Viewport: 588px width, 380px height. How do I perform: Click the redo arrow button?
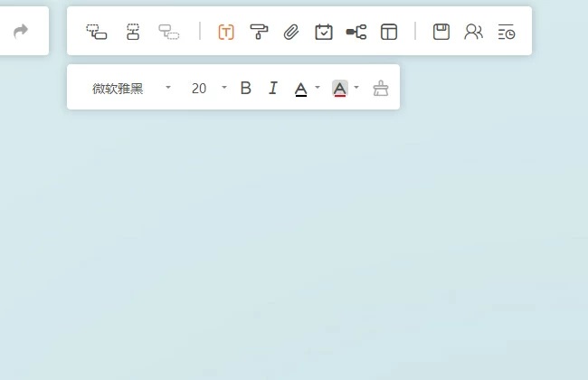click(x=21, y=32)
